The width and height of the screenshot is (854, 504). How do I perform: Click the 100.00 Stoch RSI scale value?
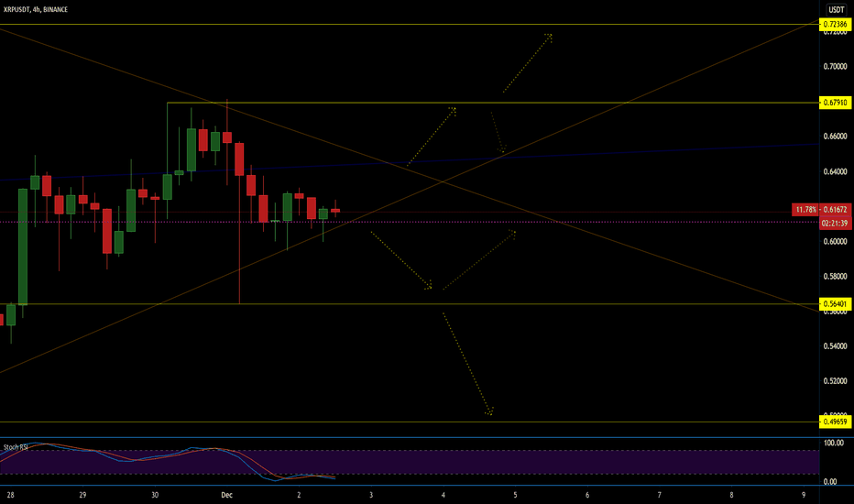tap(834, 443)
